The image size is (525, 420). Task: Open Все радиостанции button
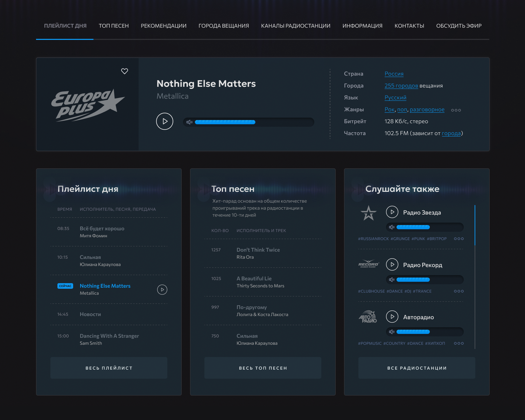416,368
